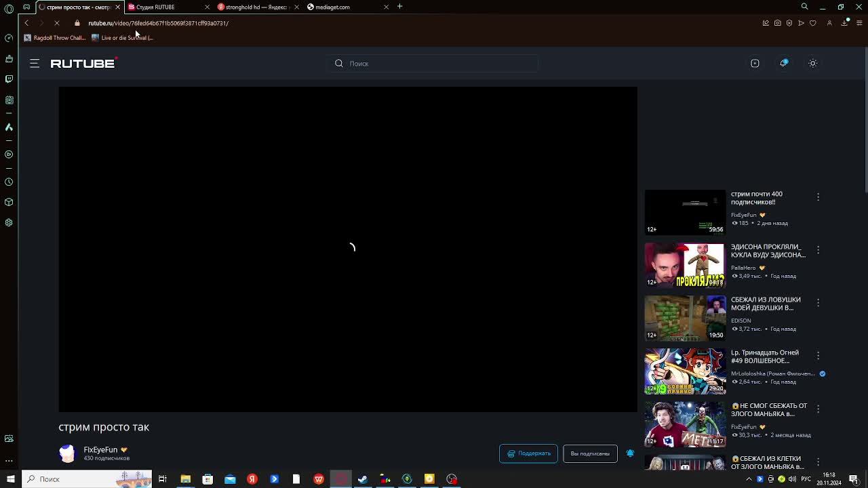Viewport: 868px width, 488px height.
Task: Open Rutube notifications bell in header
Action: coord(784,63)
